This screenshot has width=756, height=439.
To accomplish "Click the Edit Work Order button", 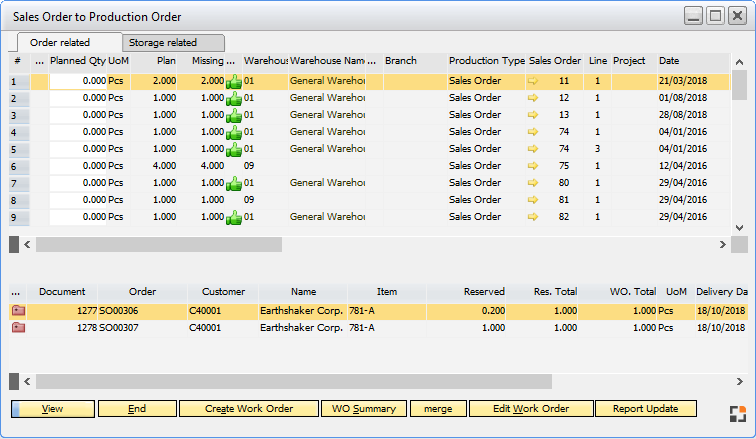I will pos(530,409).
